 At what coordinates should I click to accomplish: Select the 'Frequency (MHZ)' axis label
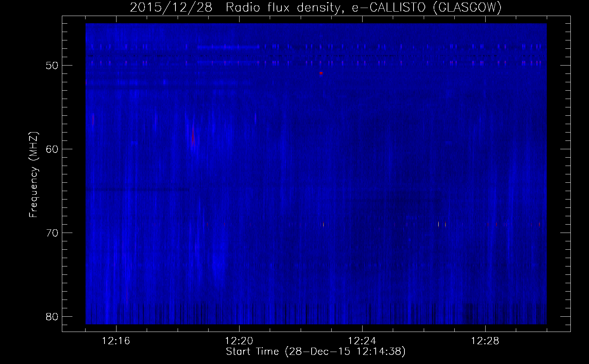[34, 174]
